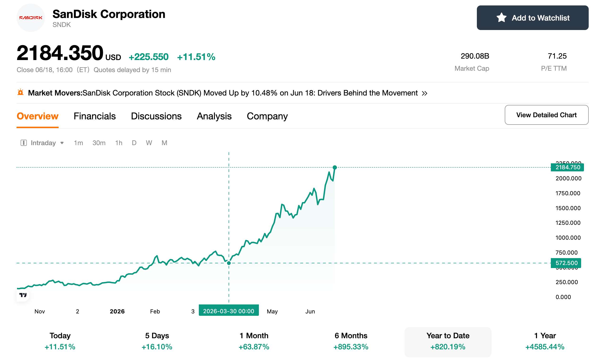Screen dimensions: 592x364
Task: Click the double-chevron after the Market Movers headline
Action: (x=424, y=93)
